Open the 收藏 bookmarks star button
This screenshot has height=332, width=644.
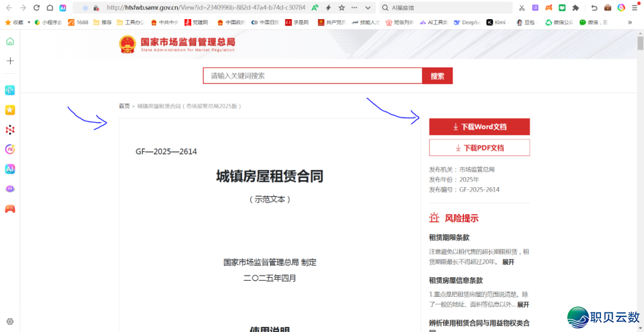[x=14, y=22]
